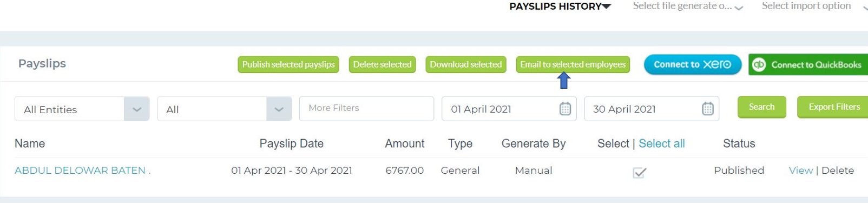Click the Export Filters button
The image size is (868, 203).
click(x=833, y=107)
